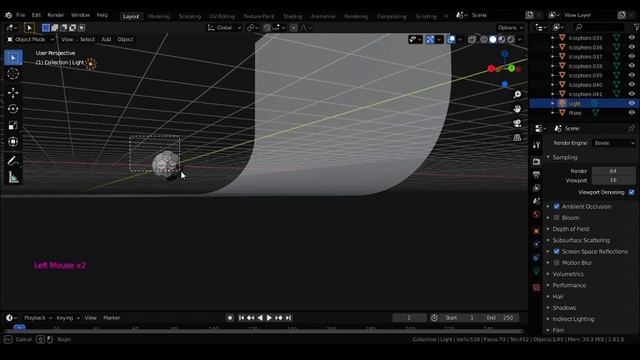640x360 pixels.
Task: Select solid viewport shading
Action: pos(493,40)
